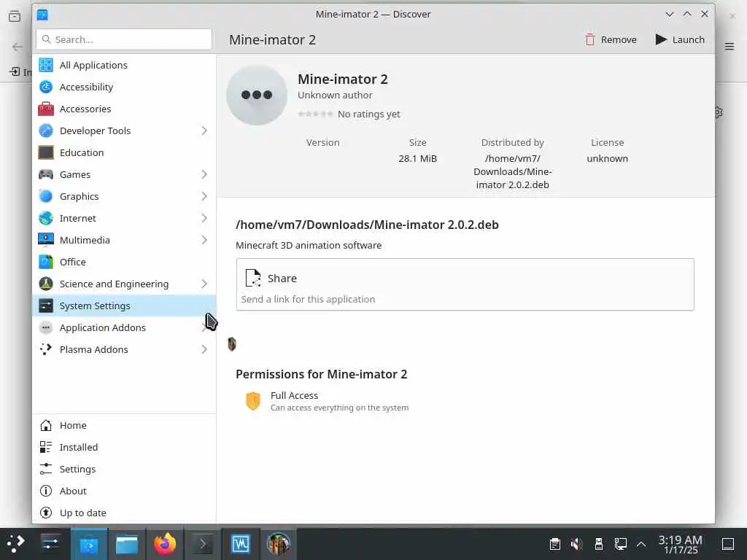
Task: Launch Firefox from taskbar
Action: coord(165,544)
